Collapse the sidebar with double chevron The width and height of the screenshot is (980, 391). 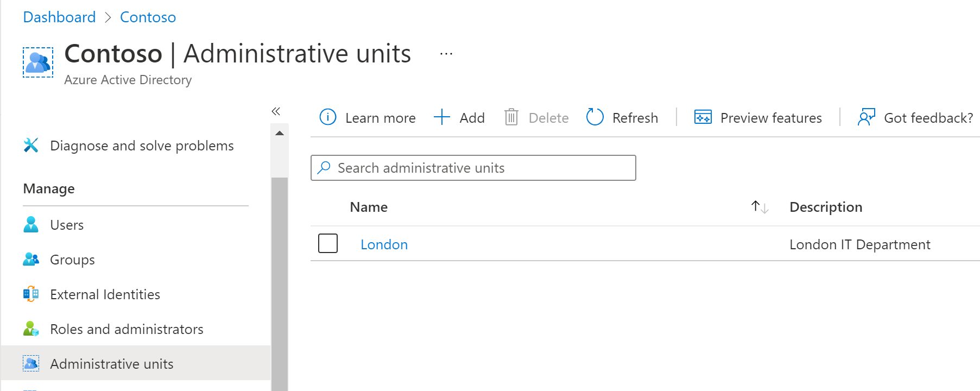276,111
